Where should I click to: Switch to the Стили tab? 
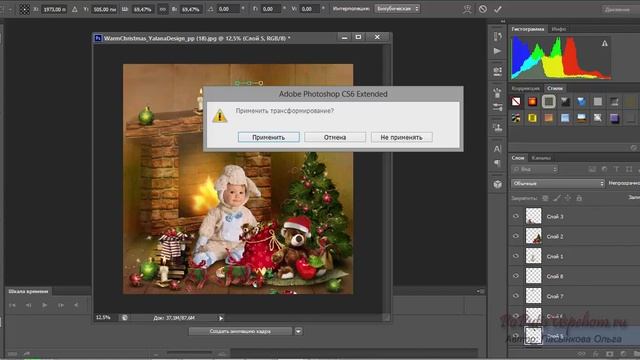555,88
